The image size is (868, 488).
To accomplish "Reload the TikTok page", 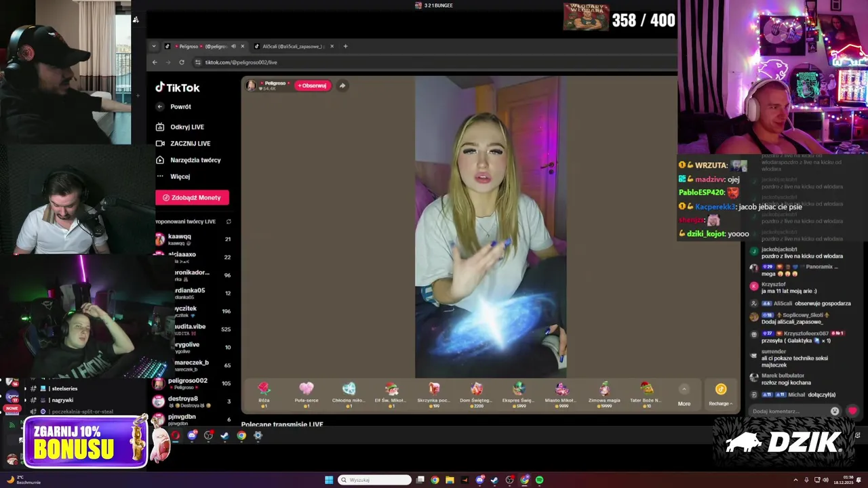I will coord(182,62).
